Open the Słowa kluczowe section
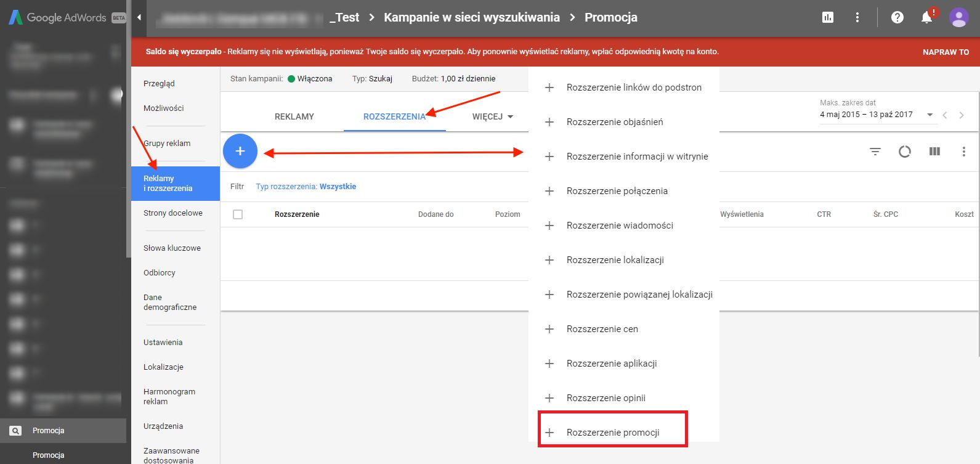 (172, 248)
